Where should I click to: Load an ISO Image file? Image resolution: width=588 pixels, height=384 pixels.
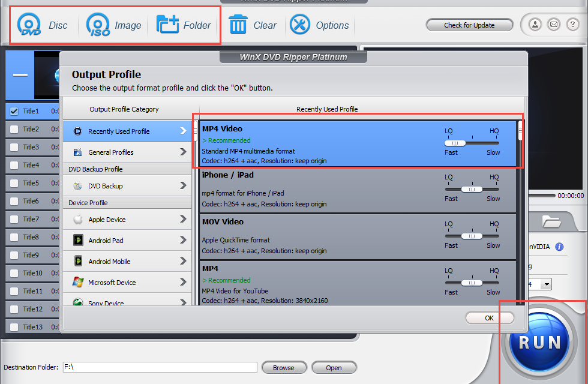98,25
